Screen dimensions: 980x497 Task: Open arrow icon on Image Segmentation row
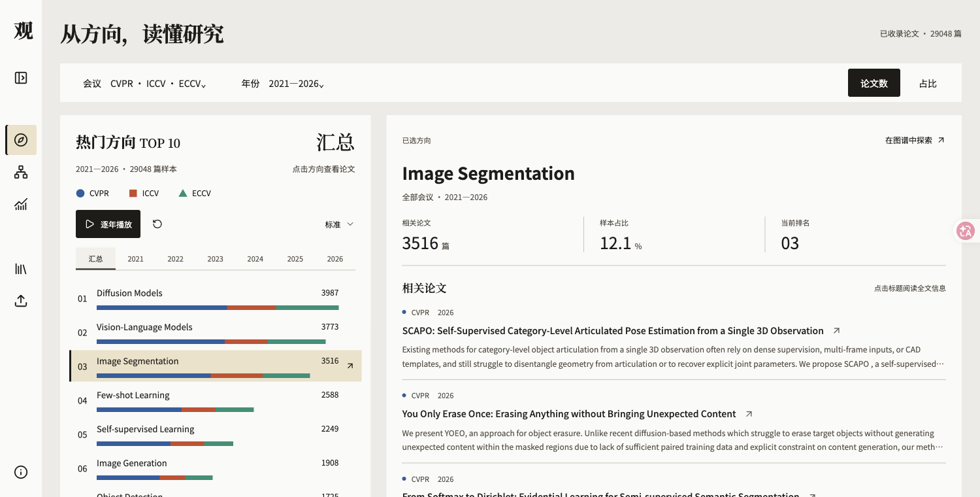click(x=350, y=366)
